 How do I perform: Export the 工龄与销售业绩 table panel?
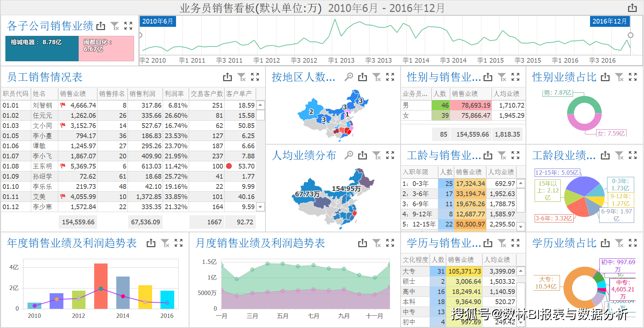[488, 155]
